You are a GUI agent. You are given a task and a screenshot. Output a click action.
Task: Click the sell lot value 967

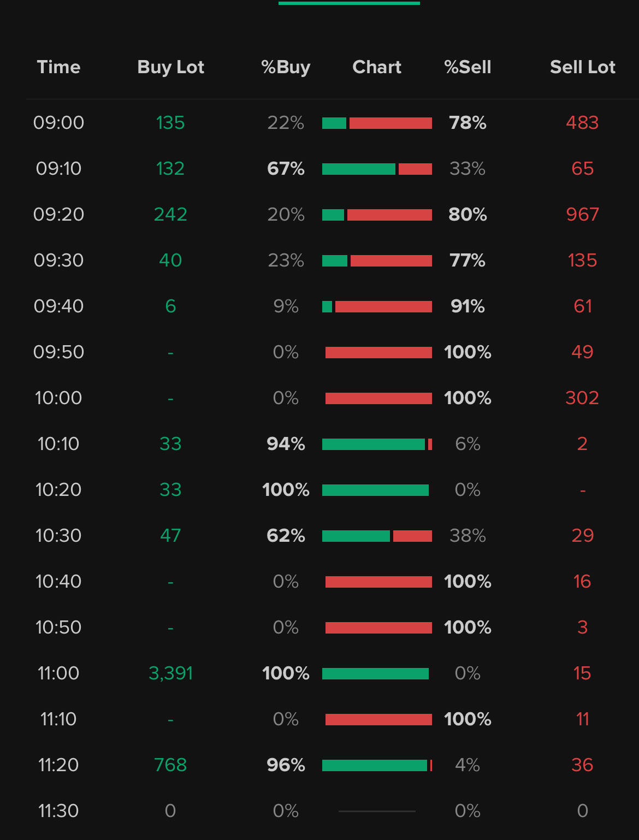point(582,215)
